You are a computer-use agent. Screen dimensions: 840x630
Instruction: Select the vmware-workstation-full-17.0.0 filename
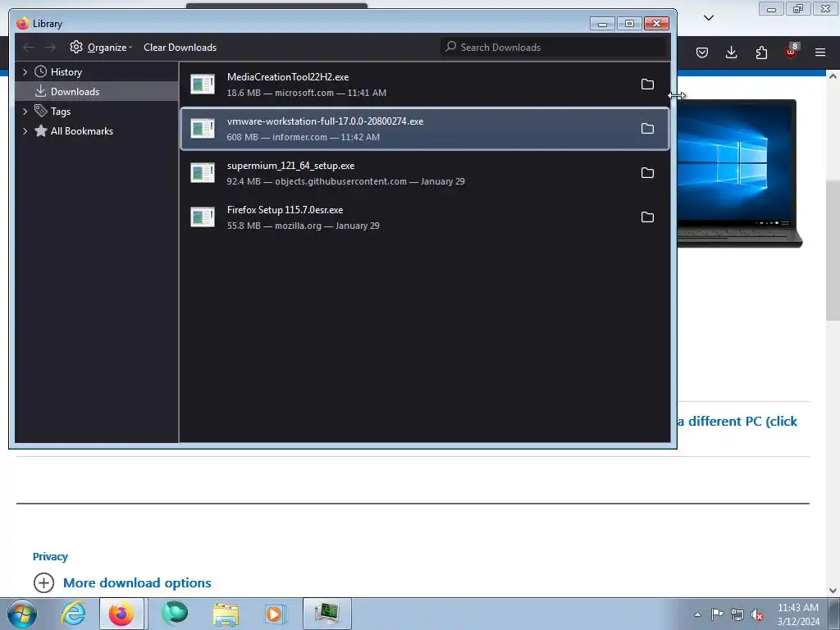[325, 121]
